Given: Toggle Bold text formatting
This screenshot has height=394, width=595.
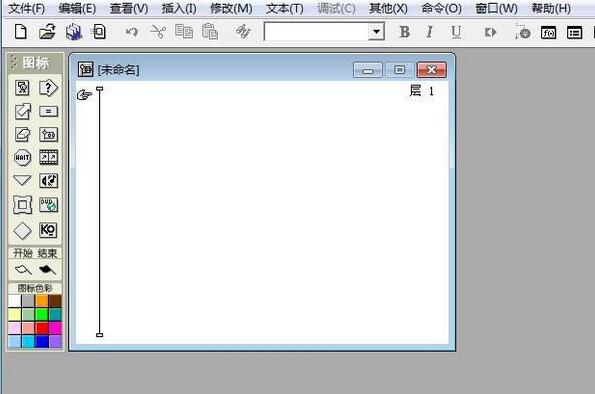Looking at the screenshot, I should coord(405,32).
